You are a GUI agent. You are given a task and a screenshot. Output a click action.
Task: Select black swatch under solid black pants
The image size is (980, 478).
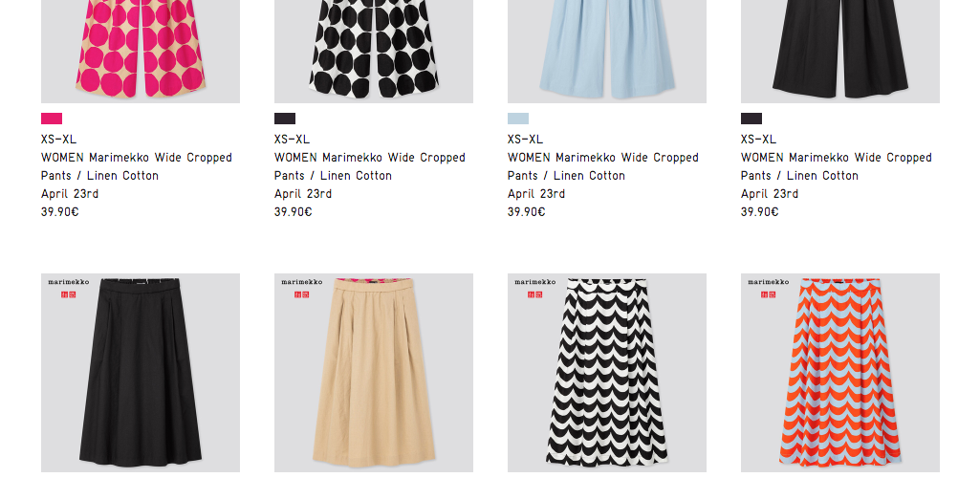[x=751, y=119]
